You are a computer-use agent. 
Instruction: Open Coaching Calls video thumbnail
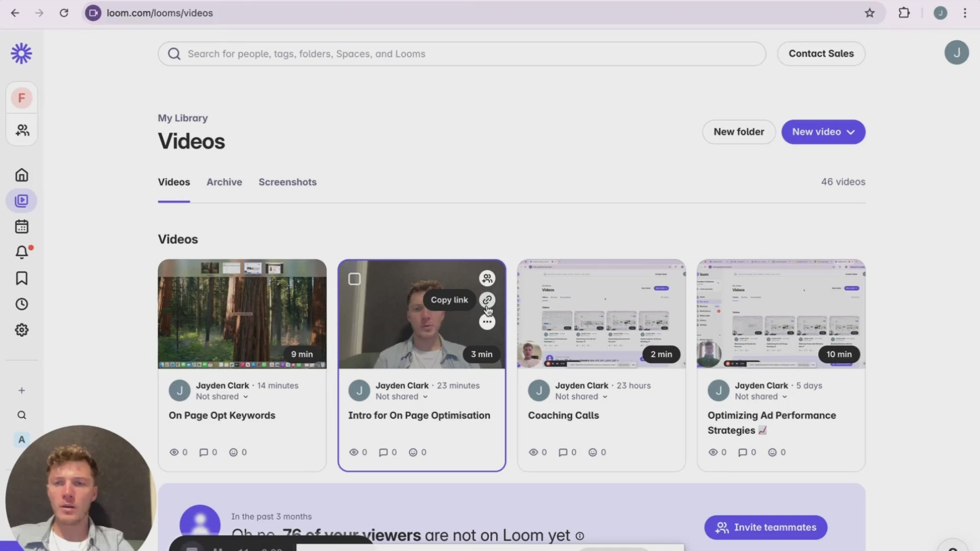pyautogui.click(x=601, y=314)
